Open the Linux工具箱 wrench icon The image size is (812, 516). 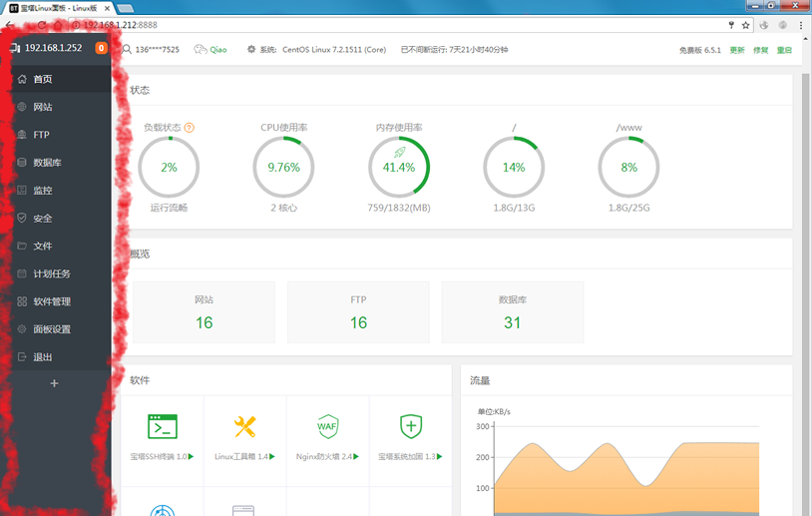(244, 426)
